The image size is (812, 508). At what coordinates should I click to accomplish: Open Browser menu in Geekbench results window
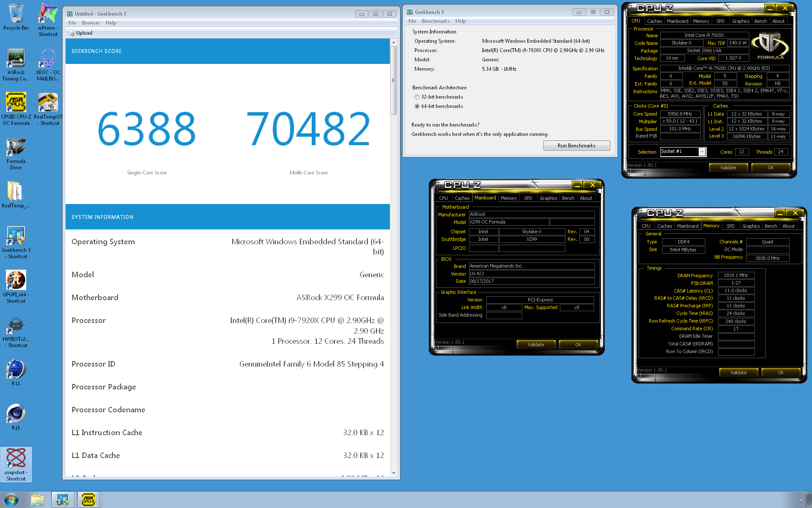coord(91,23)
